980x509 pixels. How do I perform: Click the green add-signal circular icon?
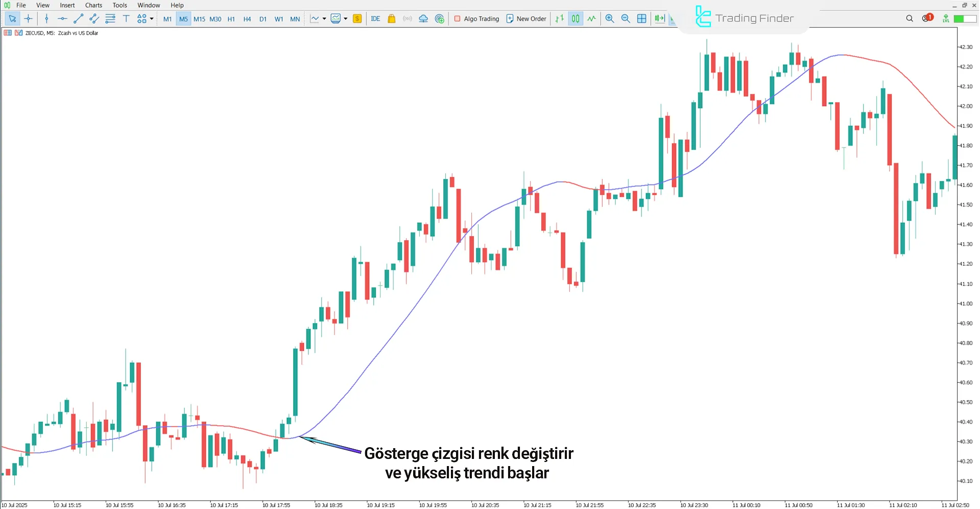point(440,19)
